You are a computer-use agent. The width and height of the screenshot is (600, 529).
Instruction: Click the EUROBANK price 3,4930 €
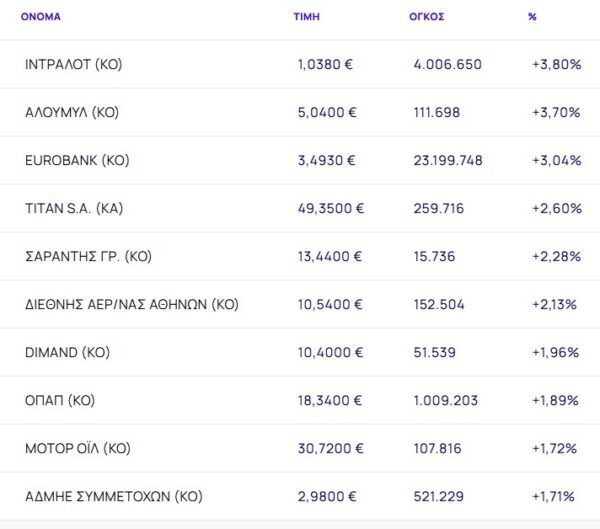[x=327, y=161]
